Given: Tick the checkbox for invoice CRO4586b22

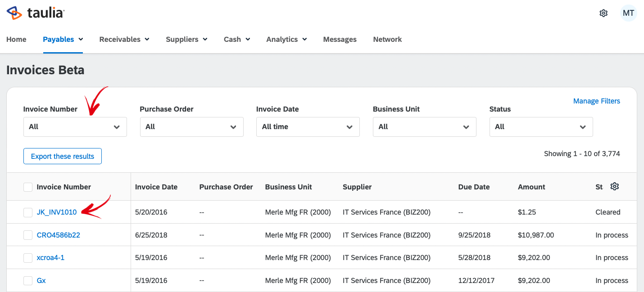Looking at the screenshot, I should point(28,235).
